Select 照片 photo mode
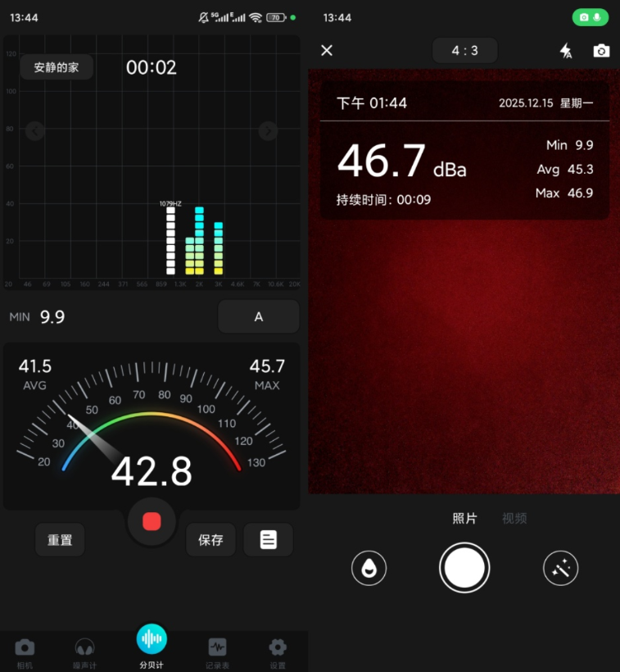The image size is (620, 672). [464, 518]
